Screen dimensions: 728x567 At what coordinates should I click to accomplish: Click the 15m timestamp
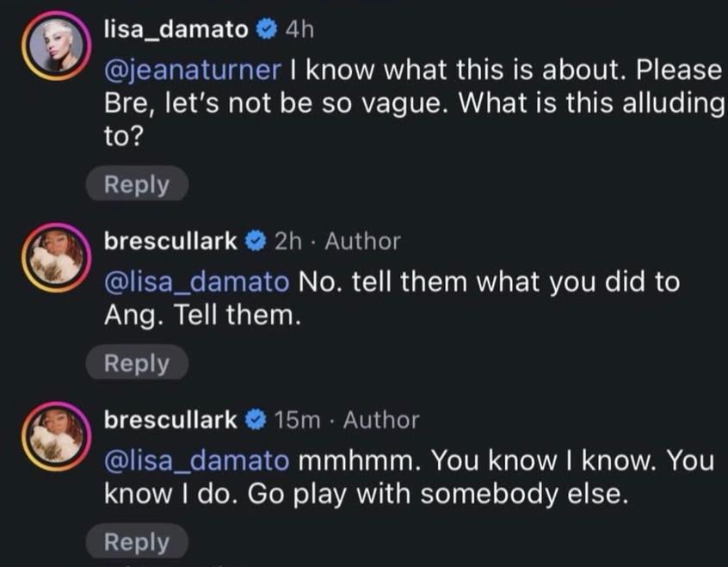pos(297,422)
